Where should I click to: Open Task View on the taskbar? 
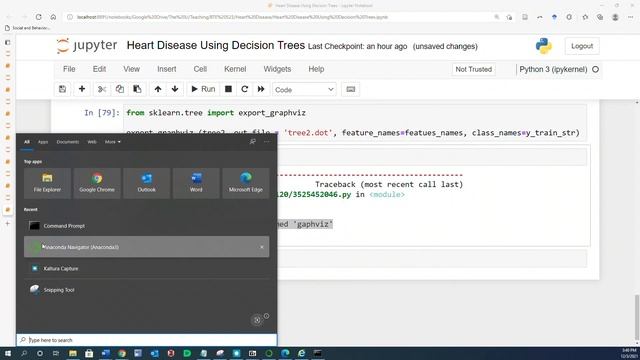(56, 353)
